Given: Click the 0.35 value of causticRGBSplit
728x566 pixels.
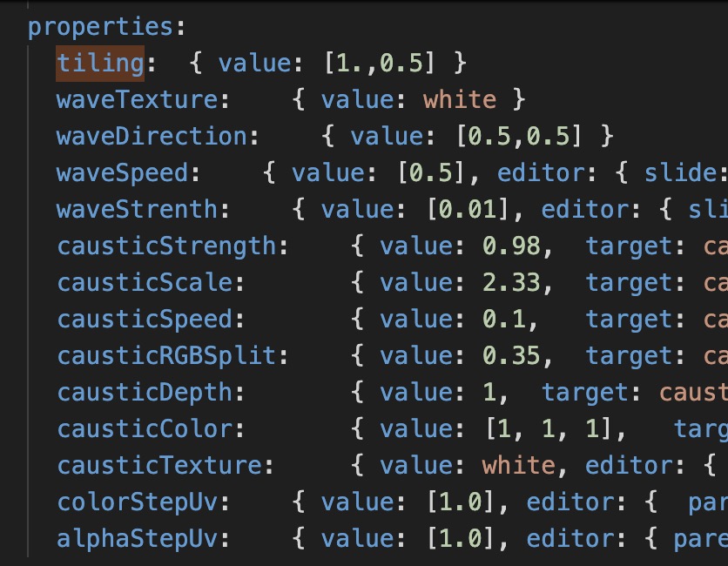Looking at the screenshot, I should pyautogui.click(x=514, y=356).
